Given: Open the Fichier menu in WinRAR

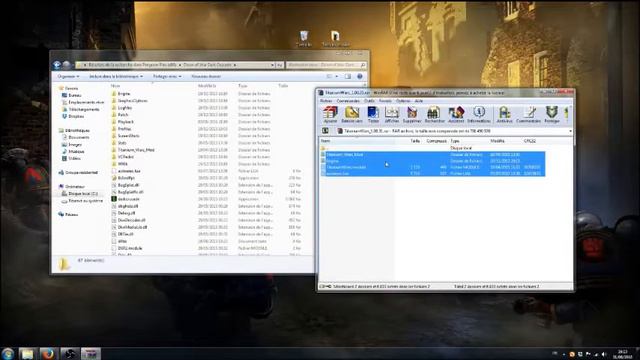Looking at the screenshot, I should [x=326, y=101].
